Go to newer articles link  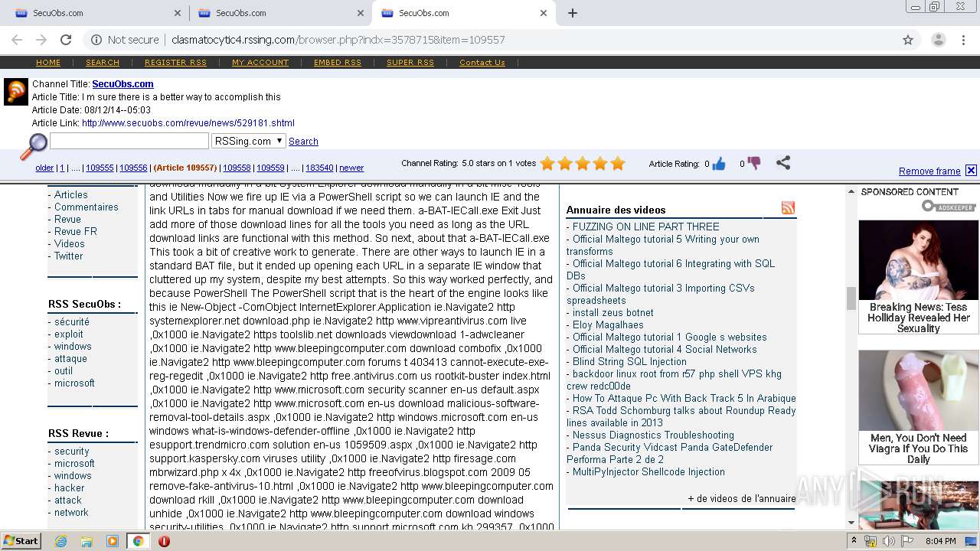[351, 168]
